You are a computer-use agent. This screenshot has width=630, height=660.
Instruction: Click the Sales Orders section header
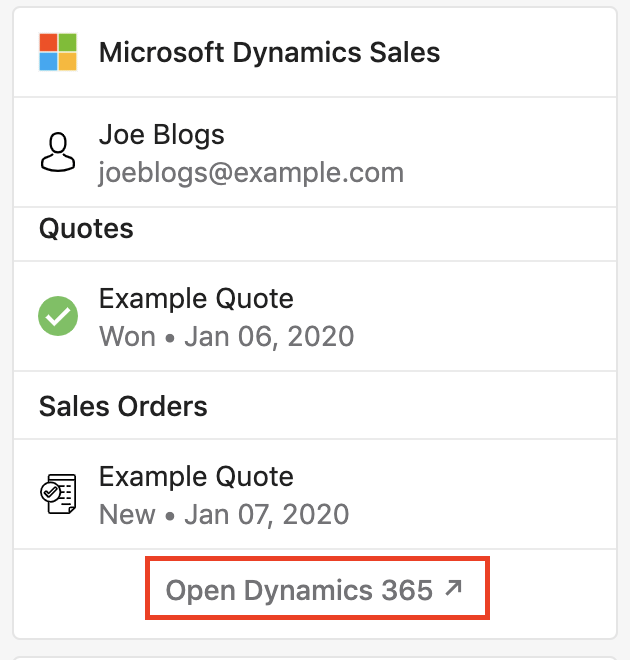pos(123,407)
